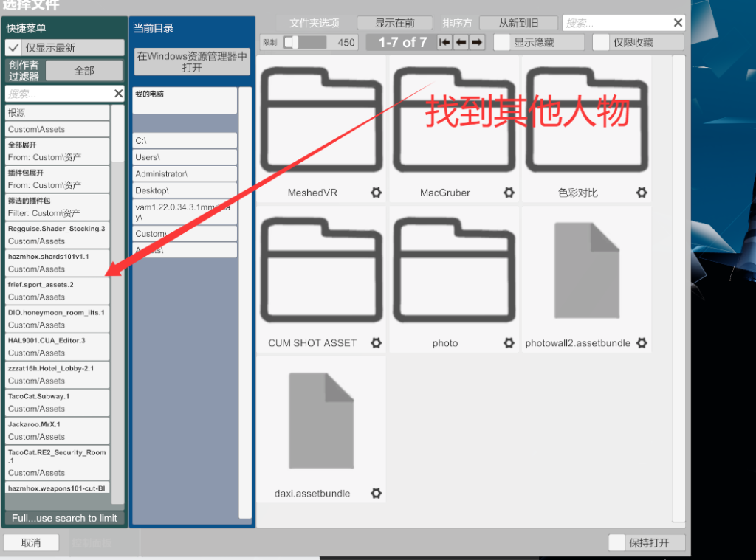Clear the shortcut menu search with X
The width and height of the screenshot is (756, 560).
coord(118,94)
